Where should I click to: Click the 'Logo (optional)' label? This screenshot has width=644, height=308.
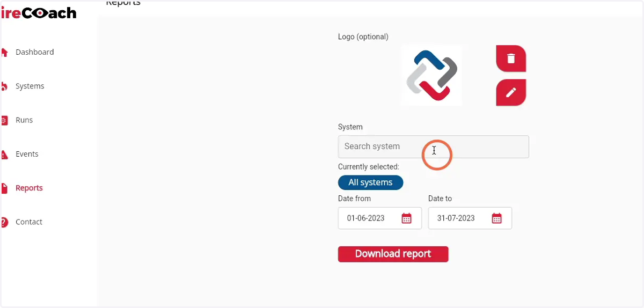tap(363, 37)
